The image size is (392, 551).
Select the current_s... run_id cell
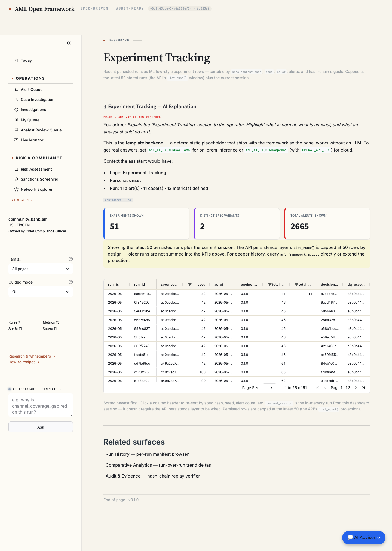143,294
